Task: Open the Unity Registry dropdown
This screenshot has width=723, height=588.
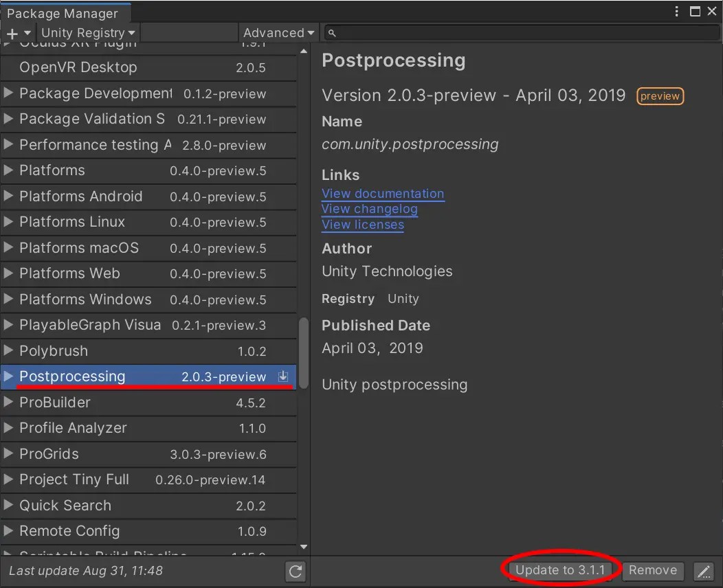Action: (x=88, y=33)
